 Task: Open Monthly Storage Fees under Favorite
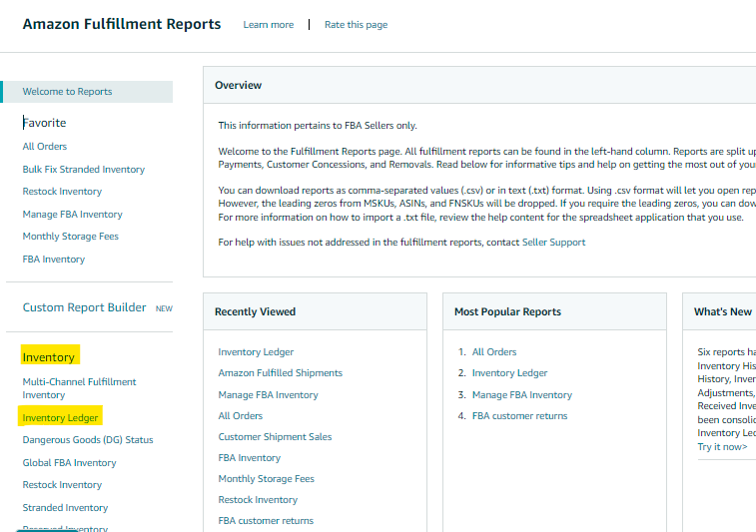coord(70,237)
